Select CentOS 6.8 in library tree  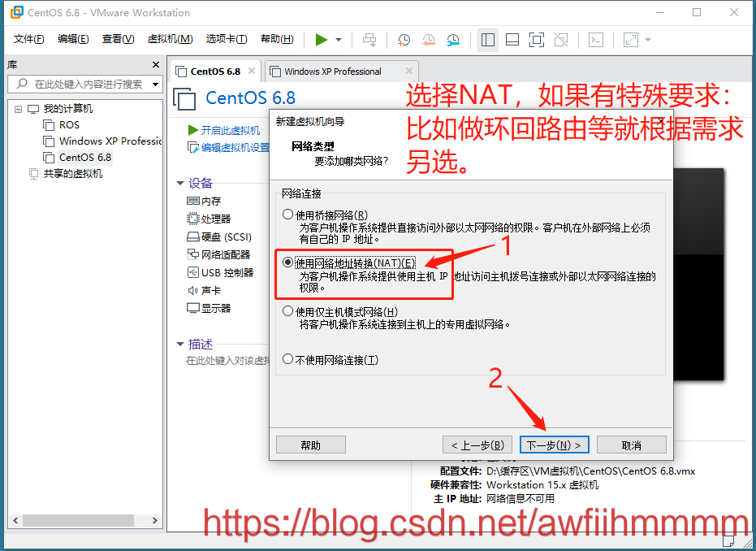84,158
